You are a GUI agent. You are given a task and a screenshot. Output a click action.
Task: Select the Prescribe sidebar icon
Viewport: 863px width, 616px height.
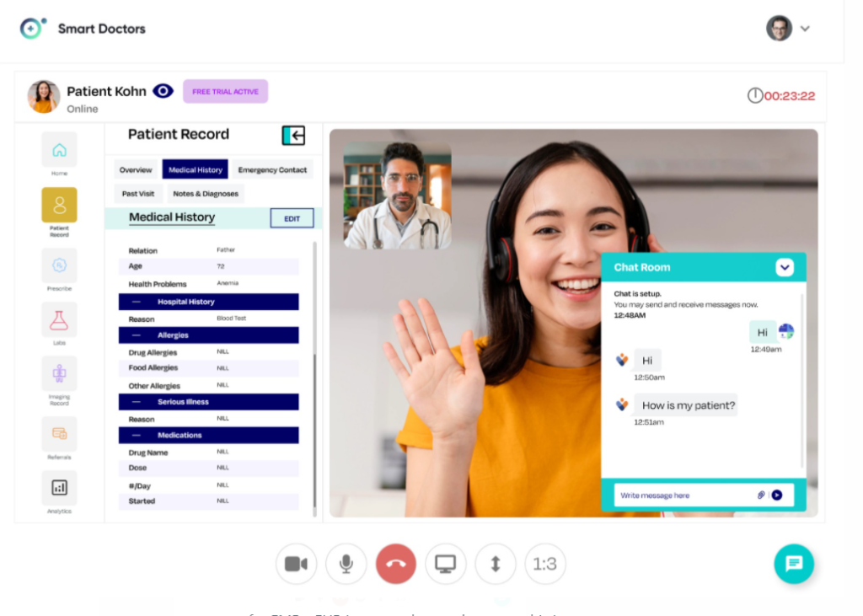click(59, 265)
